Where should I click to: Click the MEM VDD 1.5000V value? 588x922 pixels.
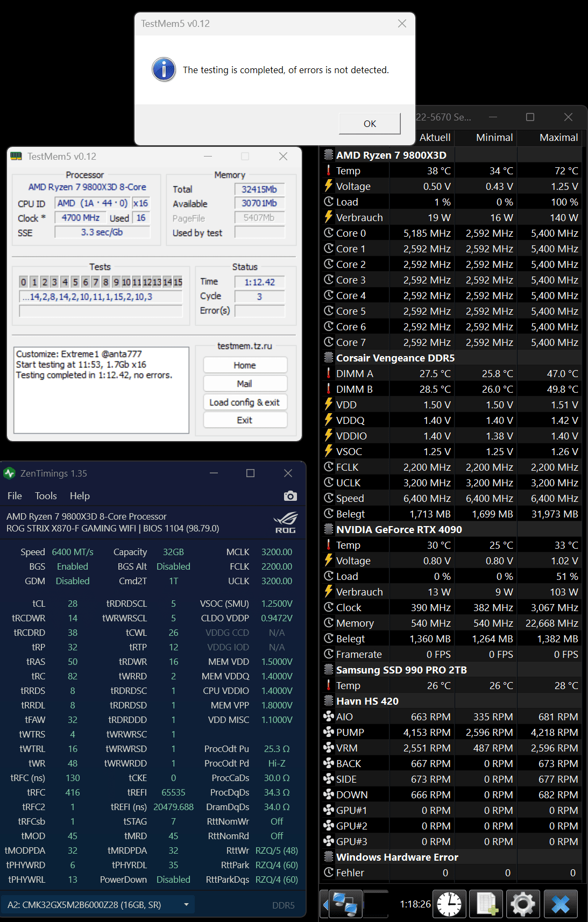277,662
